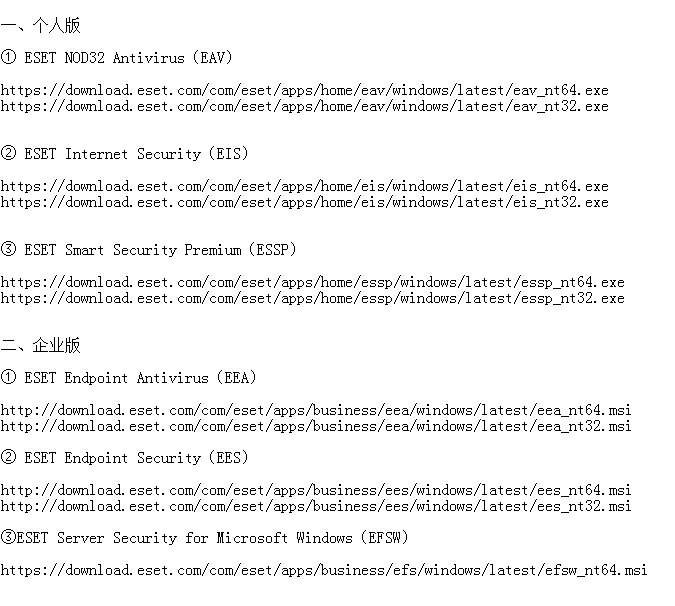Screen dimensions: 675x606
Task: Open the eav_nt32.exe download link
Action: [x=304, y=106]
